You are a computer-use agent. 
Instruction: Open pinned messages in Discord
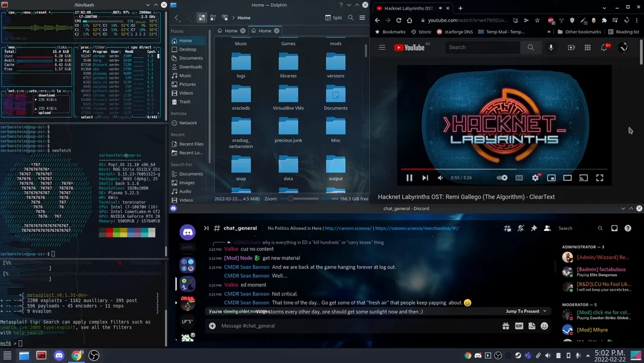534,228
